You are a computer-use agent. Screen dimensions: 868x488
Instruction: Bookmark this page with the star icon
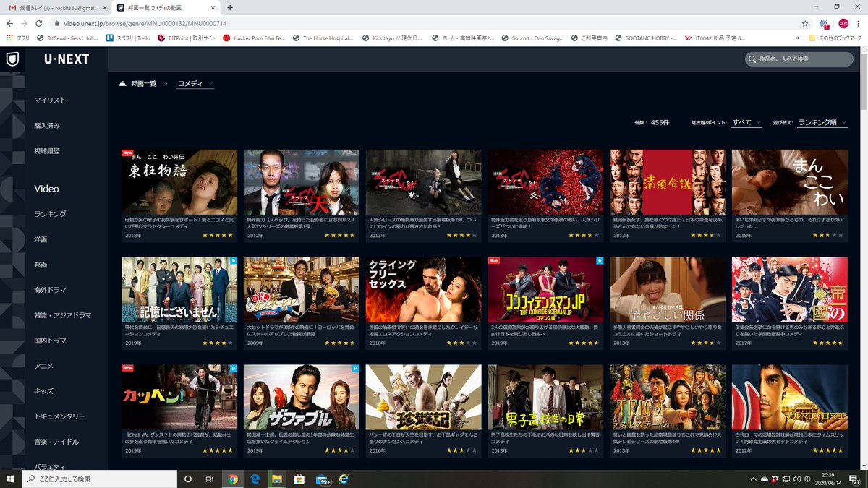coord(805,23)
